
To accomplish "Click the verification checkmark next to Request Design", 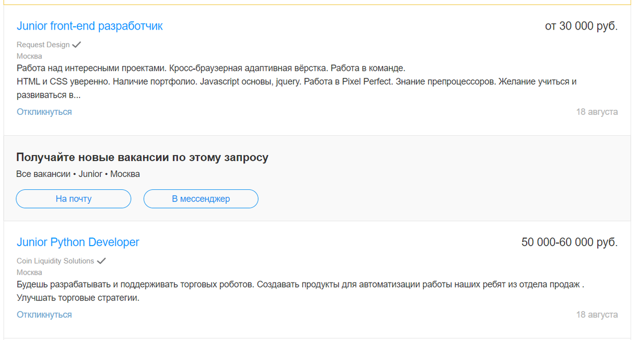I will [x=77, y=45].
